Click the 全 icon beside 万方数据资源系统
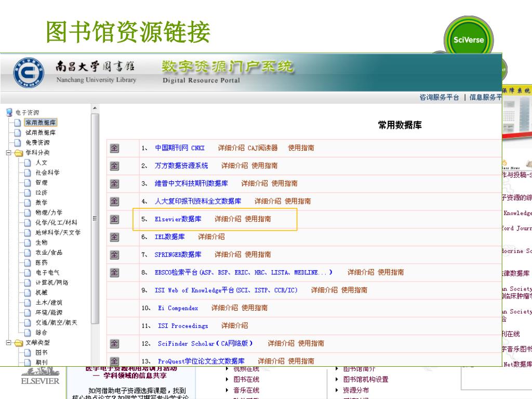The image size is (532, 399). (114, 166)
